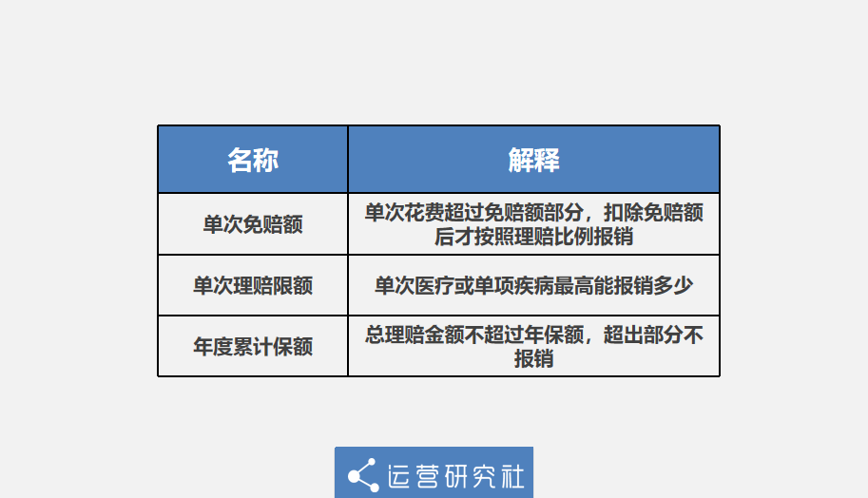Click explanation 单次医疗或单项疾病最高能报销多少
Screen dimensions: 868x498
(533, 285)
